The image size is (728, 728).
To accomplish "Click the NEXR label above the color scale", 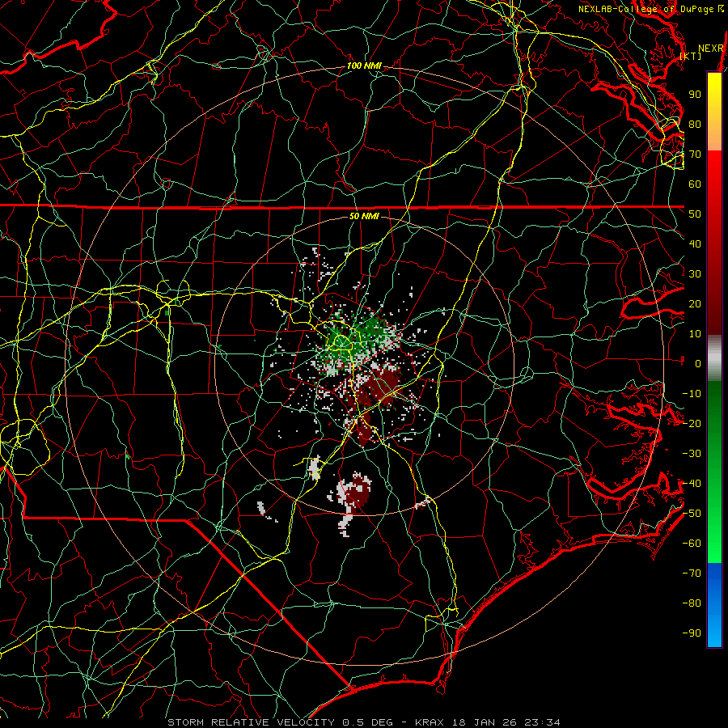I will click(711, 49).
